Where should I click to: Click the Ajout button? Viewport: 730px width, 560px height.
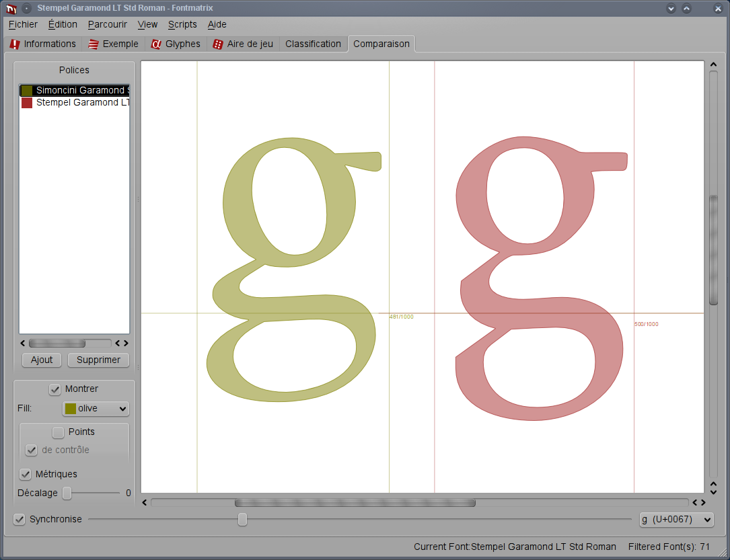(x=42, y=360)
